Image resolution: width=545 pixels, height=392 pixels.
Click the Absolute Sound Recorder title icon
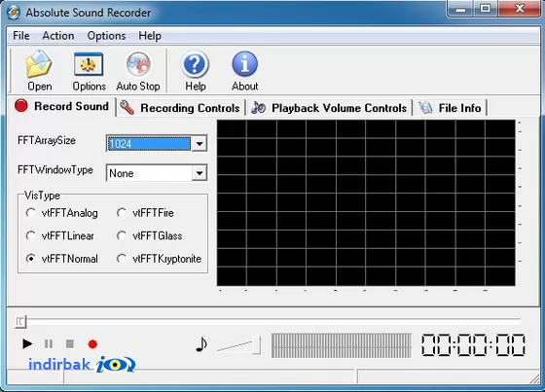(x=14, y=13)
